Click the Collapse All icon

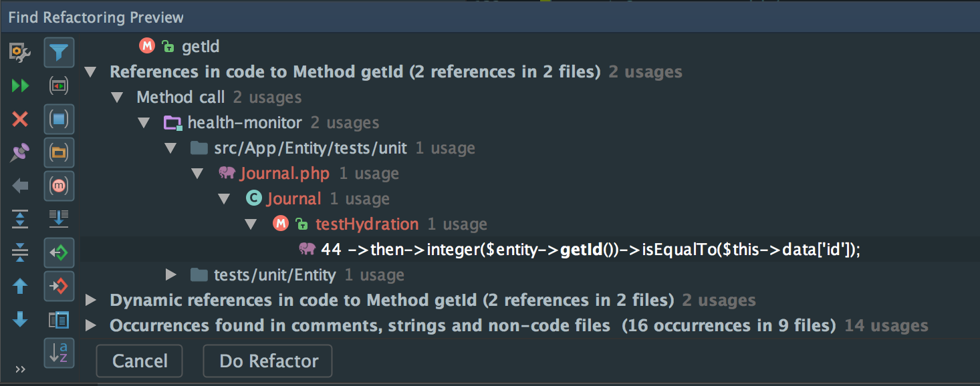(x=20, y=252)
